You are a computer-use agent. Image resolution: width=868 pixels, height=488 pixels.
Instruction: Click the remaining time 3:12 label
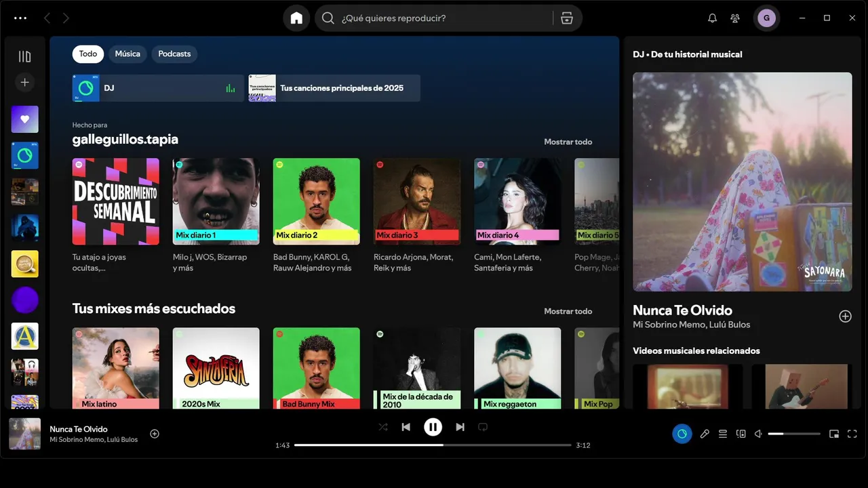point(583,445)
